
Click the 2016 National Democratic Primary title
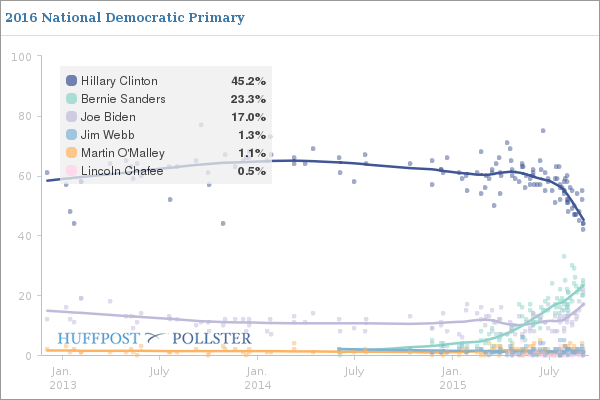(x=122, y=18)
